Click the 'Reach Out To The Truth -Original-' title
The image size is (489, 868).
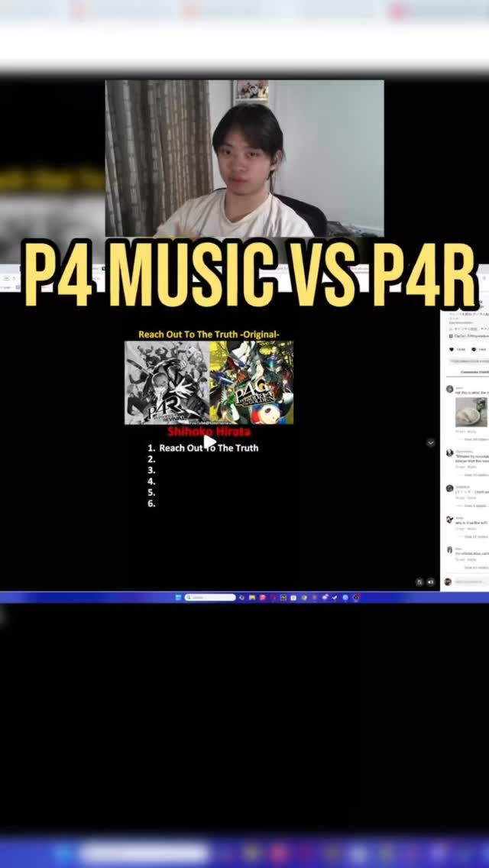pyautogui.click(x=209, y=335)
